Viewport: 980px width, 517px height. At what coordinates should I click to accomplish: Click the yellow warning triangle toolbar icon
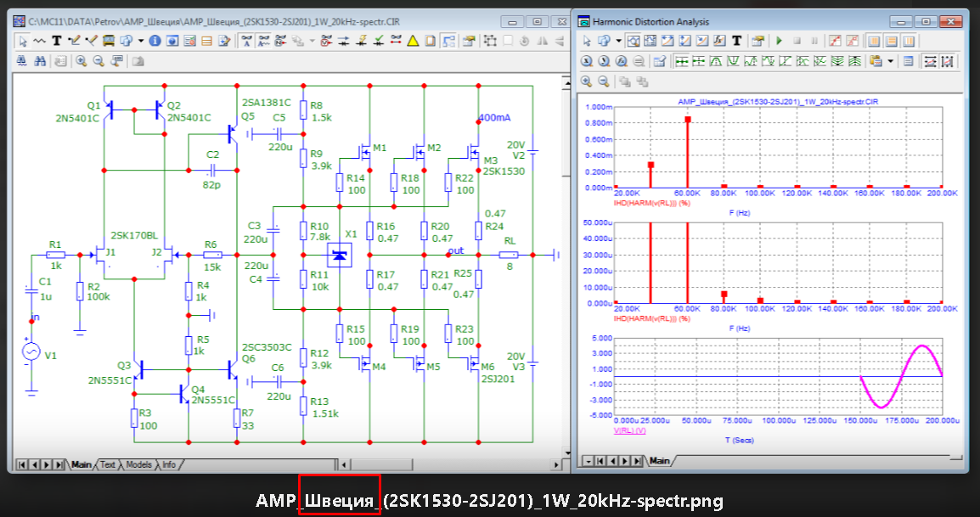click(x=413, y=41)
